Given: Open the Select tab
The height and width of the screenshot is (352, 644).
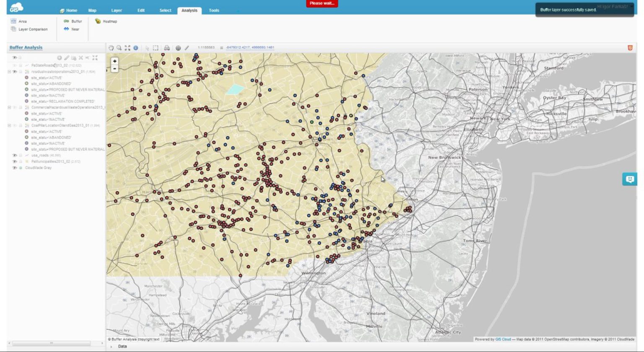Looking at the screenshot, I should 165,10.
